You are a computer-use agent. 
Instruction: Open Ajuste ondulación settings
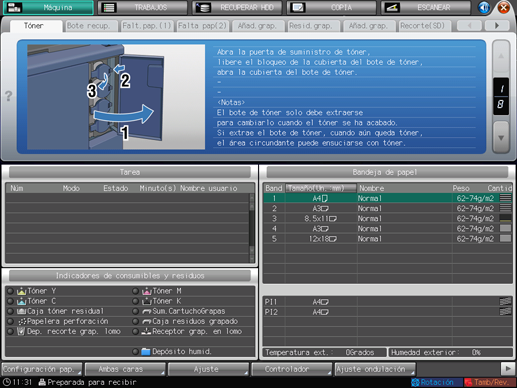375,369
